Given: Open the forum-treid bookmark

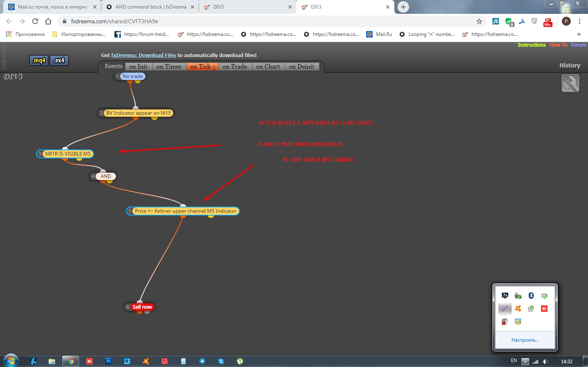Looking at the screenshot, I should coord(142,34).
